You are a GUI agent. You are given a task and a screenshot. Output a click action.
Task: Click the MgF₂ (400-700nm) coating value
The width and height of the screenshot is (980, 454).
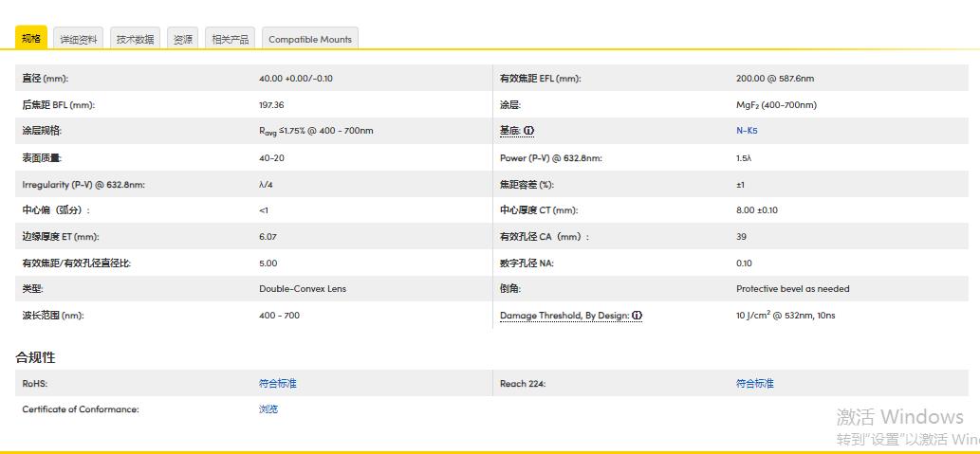775,105
